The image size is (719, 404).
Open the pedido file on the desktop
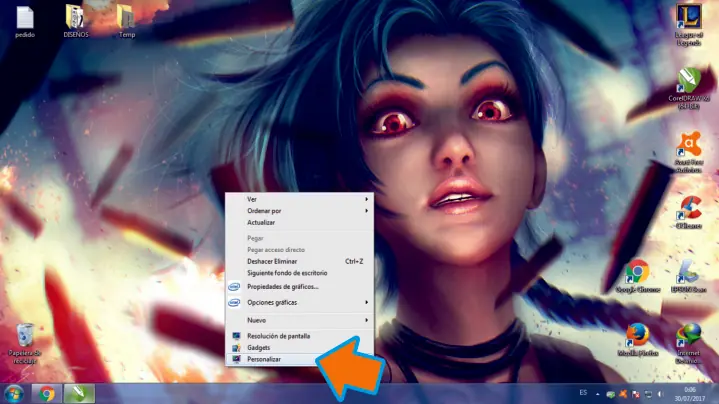(25, 22)
